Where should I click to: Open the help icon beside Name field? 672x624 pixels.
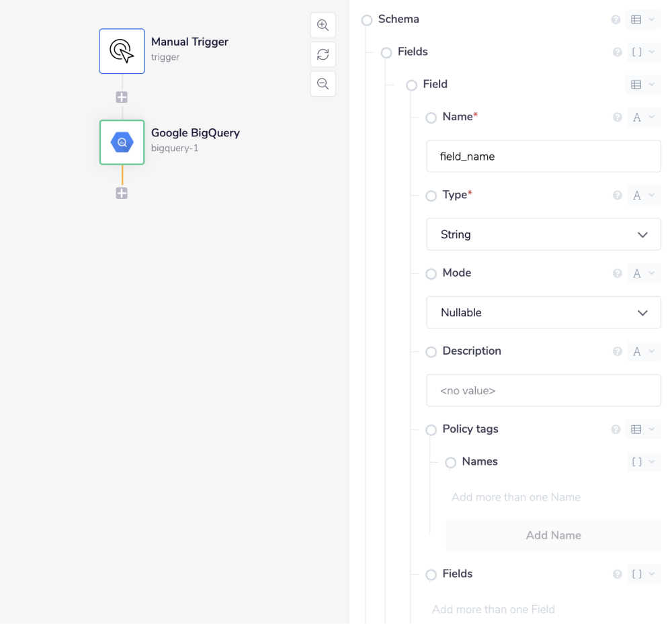[x=617, y=117]
